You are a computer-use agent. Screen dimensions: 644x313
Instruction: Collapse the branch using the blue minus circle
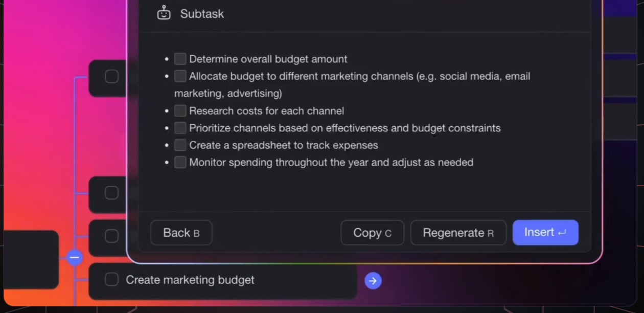click(x=75, y=257)
